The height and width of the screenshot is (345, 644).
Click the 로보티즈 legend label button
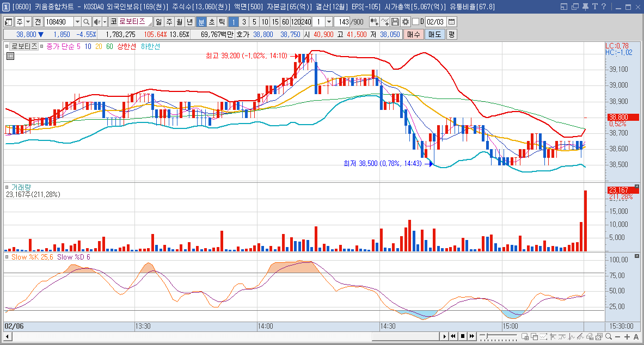click(24, 46)
